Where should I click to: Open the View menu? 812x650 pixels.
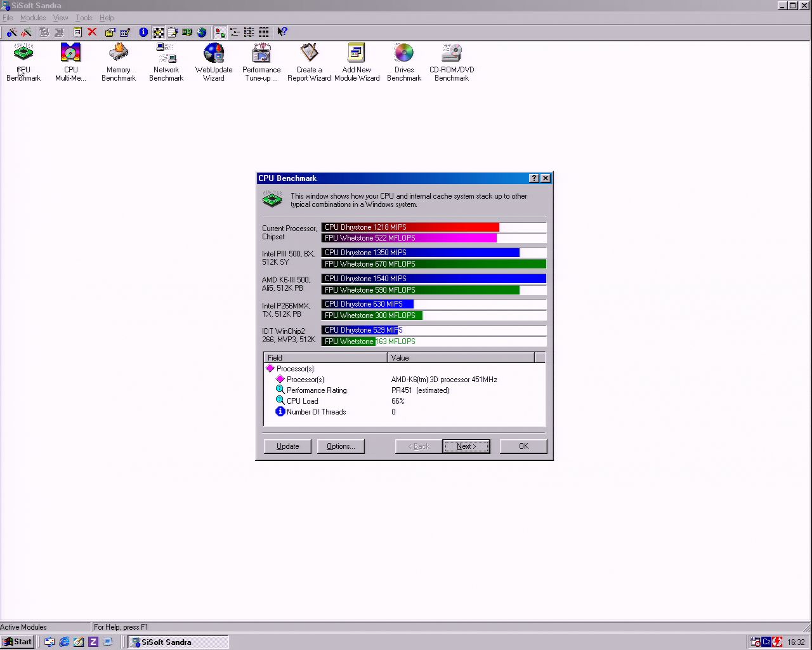(x=60, y=18)
